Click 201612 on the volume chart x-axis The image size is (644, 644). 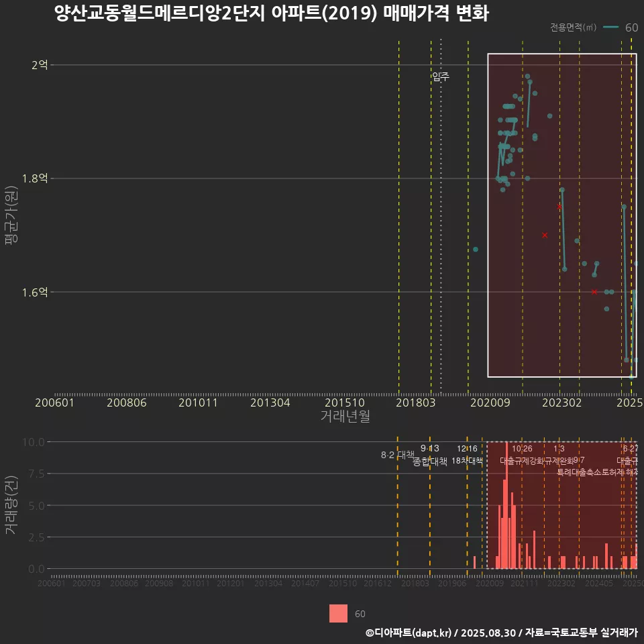point(378,583)
